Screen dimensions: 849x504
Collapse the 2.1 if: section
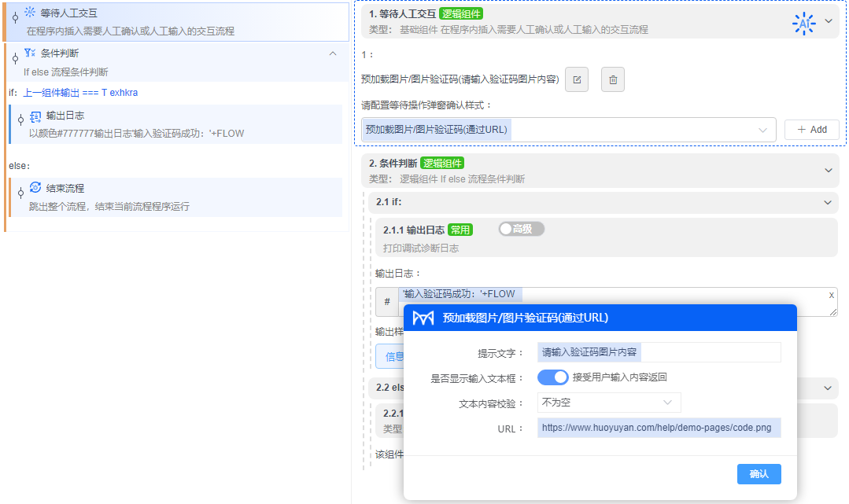pos(828,202)
